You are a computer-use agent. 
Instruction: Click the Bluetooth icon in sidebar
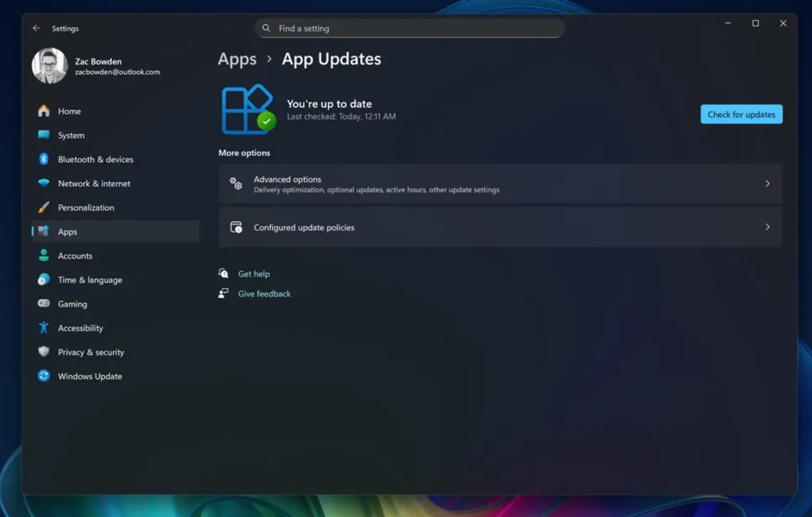tap(44, 159)
